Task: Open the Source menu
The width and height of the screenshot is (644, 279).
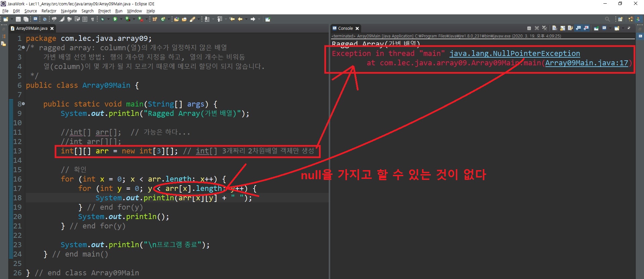Action: pos(31,11)
